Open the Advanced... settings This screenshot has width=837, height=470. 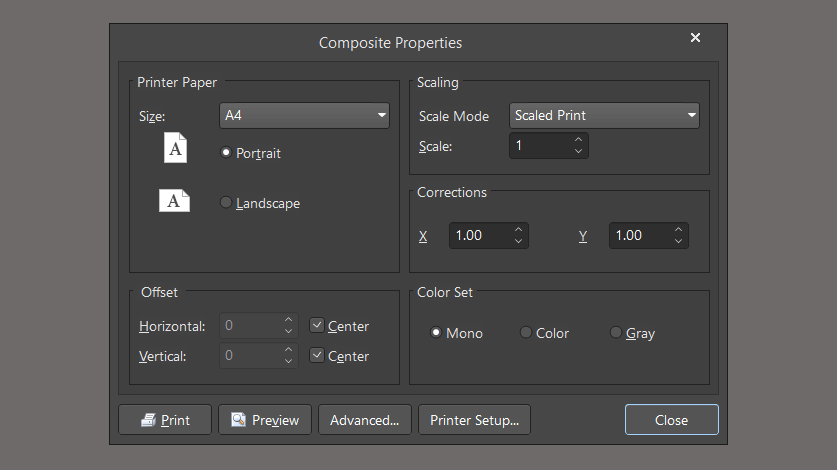pyautogui.click(x=365, y=420)
